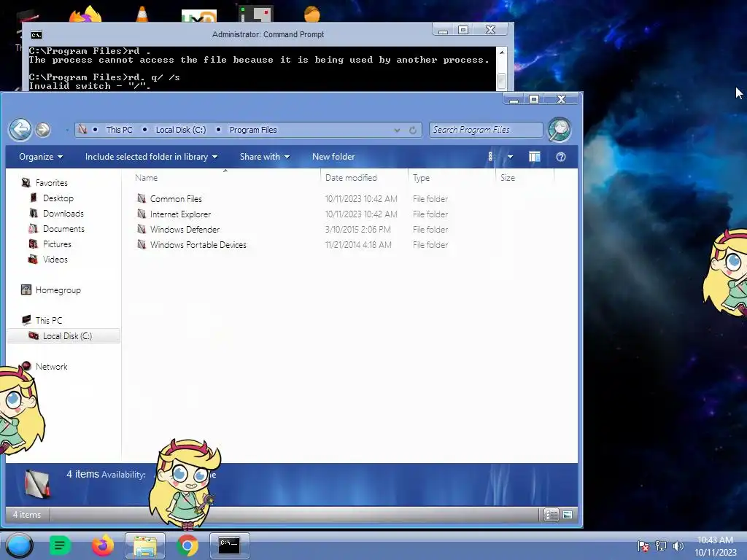The height and width of the screenshot is (560, 747).
Task: Click Command Prompt scrollbar up arrow
Action: tap(502, 52)
